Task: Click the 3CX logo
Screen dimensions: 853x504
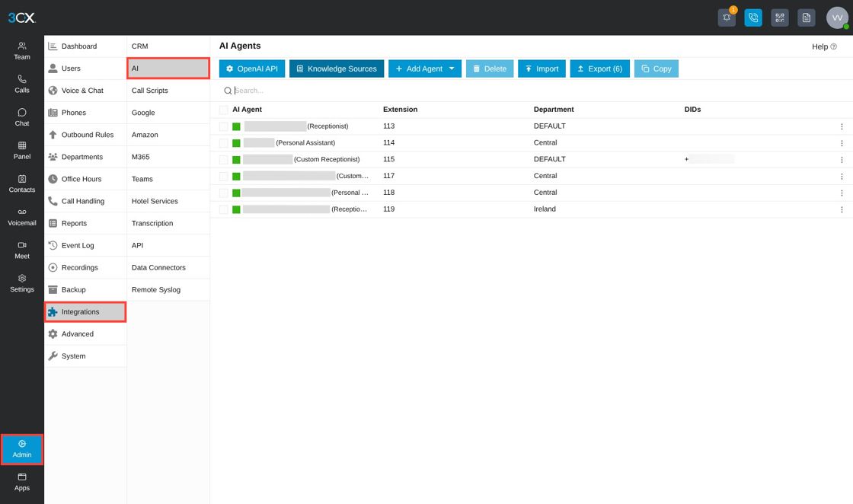Action: click(22, 18)
